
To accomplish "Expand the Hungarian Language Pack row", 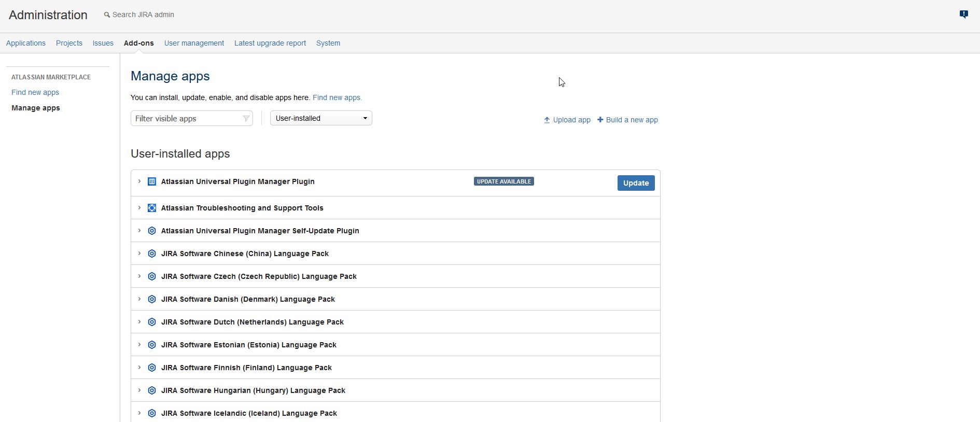I will (x=139, y=390).
